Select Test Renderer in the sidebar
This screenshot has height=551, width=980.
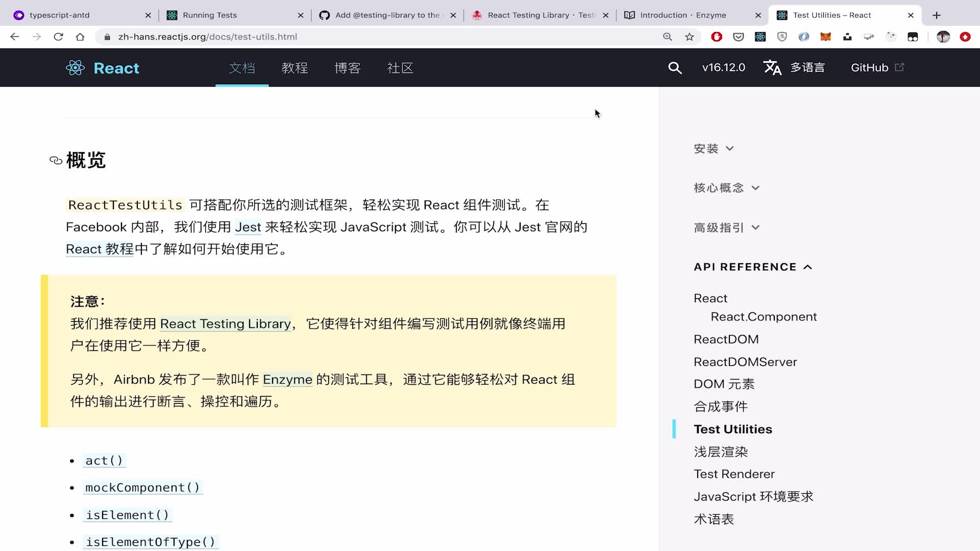(733, 474)
